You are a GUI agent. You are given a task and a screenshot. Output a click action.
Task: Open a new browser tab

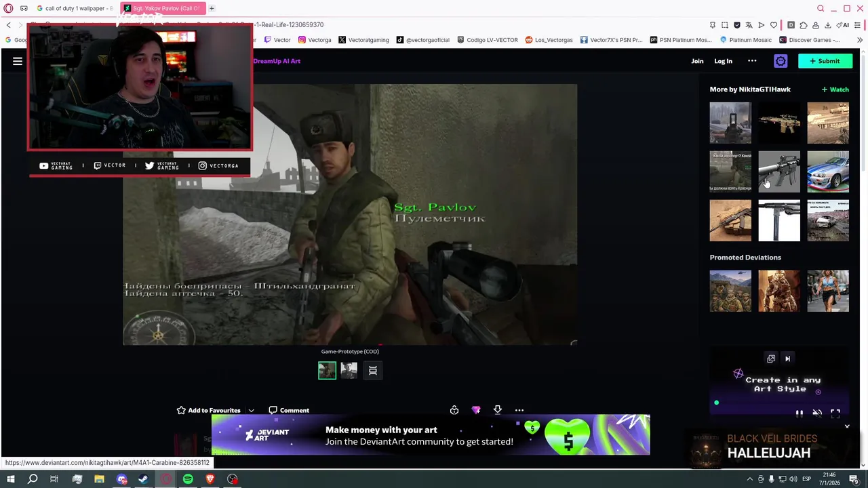pyautogui.click(x=212, y=8)
